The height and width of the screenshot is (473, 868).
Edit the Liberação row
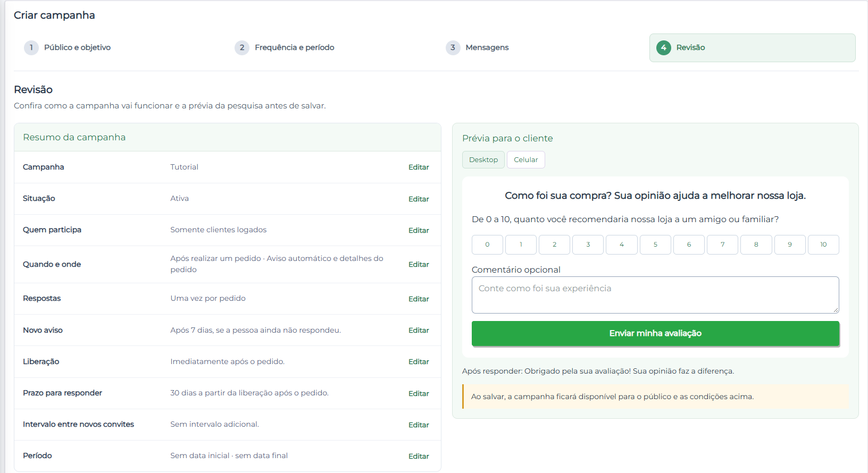419,361
